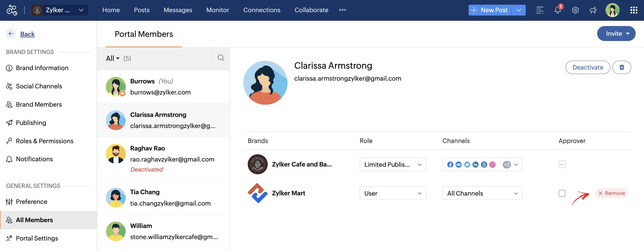Click the Facebook Groups channel icon
The height and width of the screenshot is (251, 644).
coord(459,165)
